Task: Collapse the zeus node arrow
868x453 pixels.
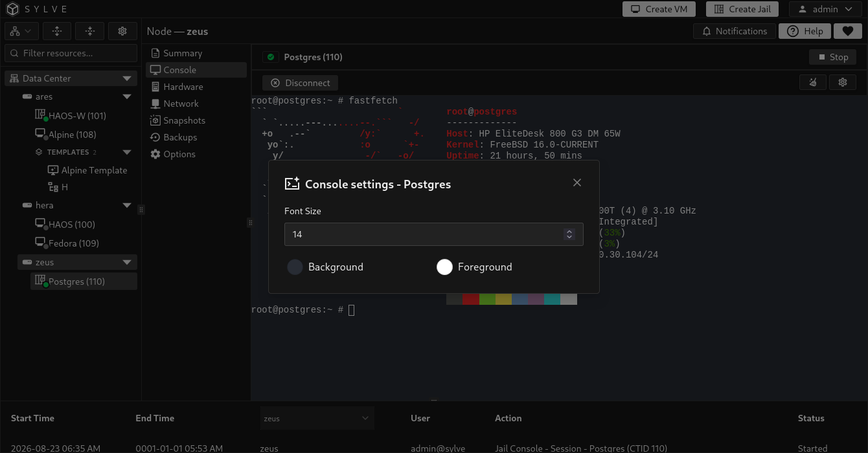Action: click(x=127, y=262)
